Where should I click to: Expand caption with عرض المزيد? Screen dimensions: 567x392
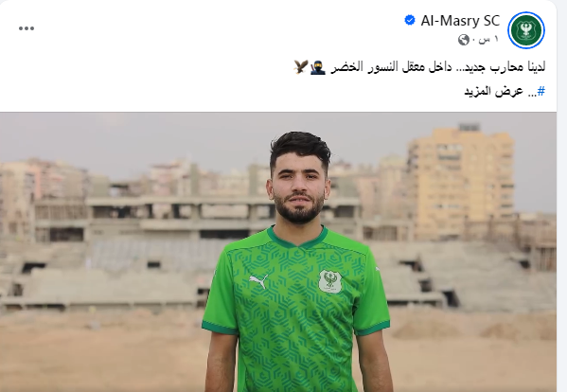point(493,91)
